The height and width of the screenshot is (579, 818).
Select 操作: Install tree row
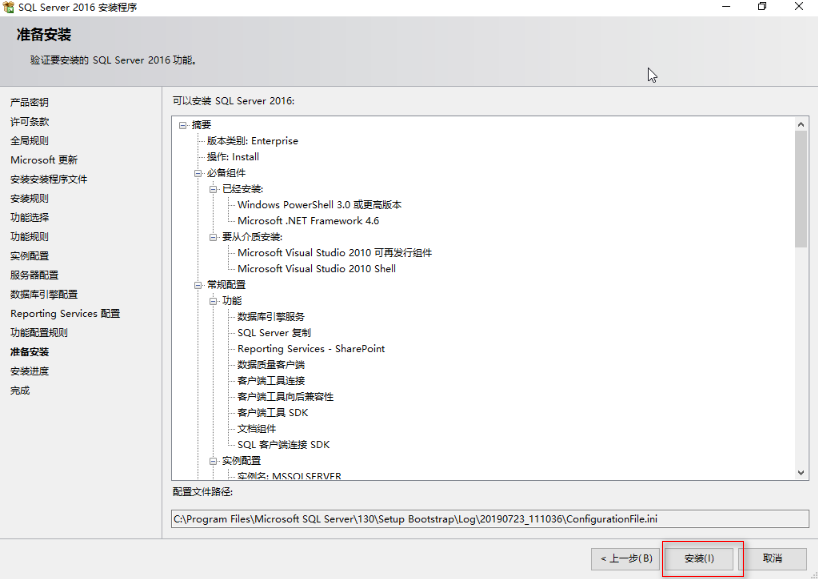pyautogui.click(x=233, y=157)
